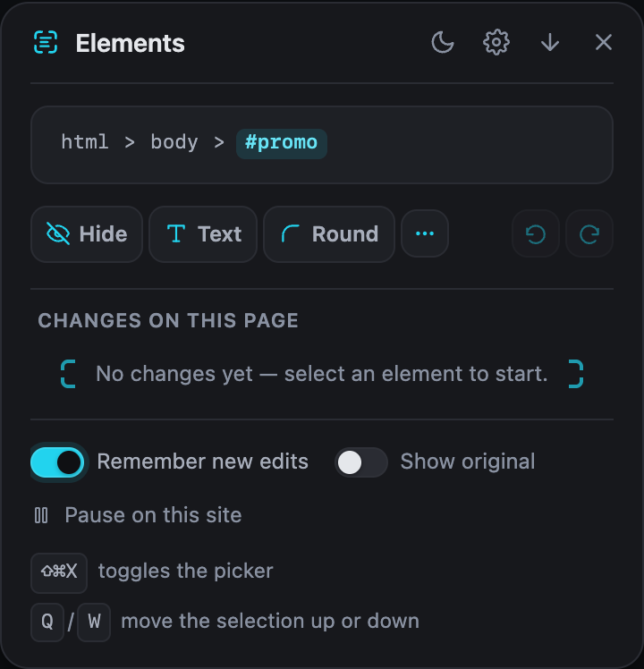Click the Text edit button
This screenshot has height=669, width=644.
pyautogui.click(x=203, y=233)
